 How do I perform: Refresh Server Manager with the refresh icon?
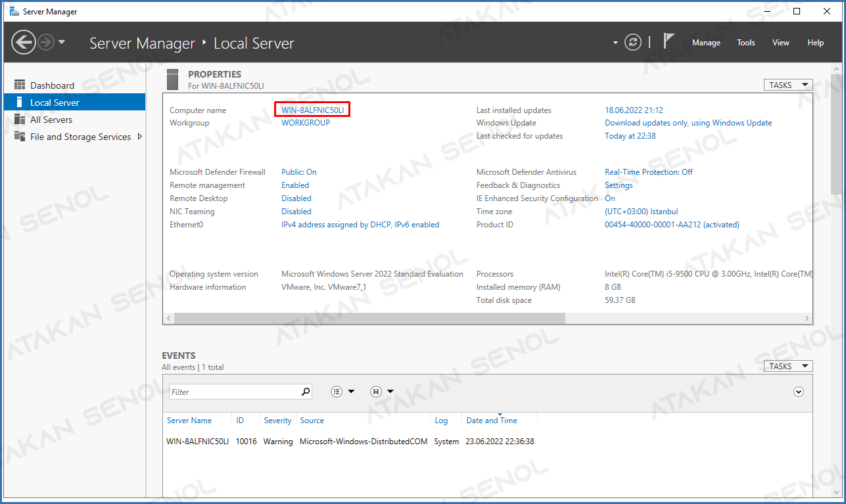(632, 42)
